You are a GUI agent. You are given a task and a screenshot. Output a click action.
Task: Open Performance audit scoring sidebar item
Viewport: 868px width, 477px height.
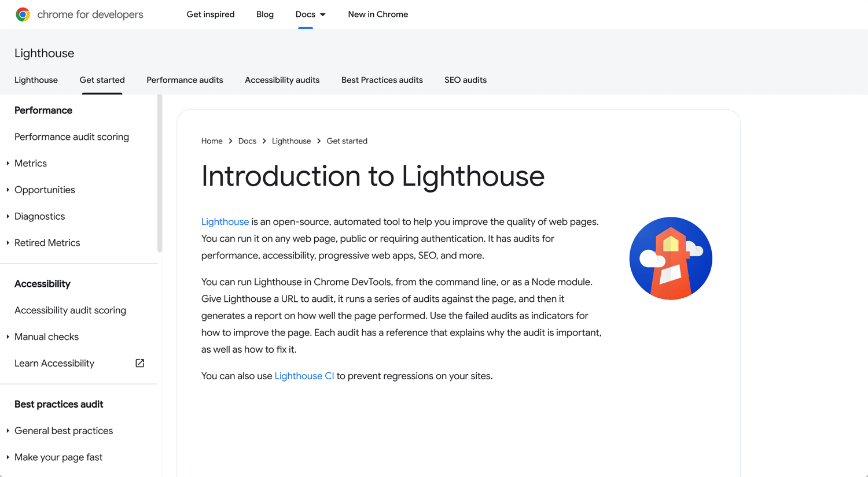tap(72, 137)
